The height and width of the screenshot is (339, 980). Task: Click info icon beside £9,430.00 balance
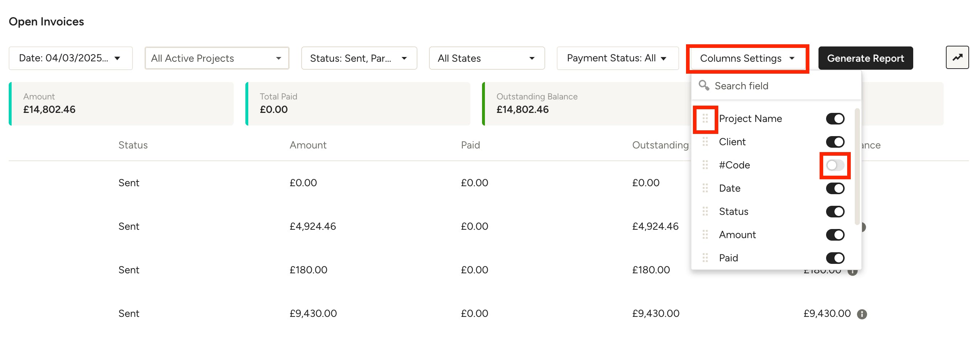(862, 314)
